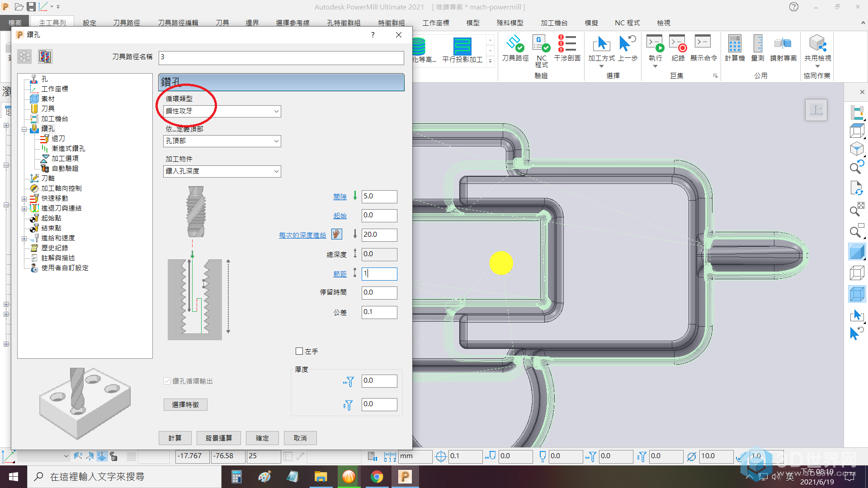Expand the 加工方式 dropdown arrow in ribbon

point(601,66)
